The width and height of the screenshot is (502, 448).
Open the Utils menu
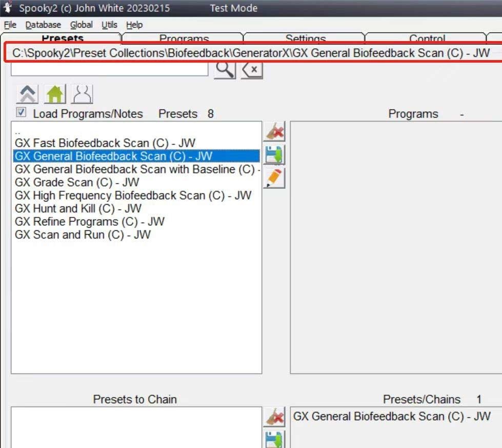coord(110,25)
